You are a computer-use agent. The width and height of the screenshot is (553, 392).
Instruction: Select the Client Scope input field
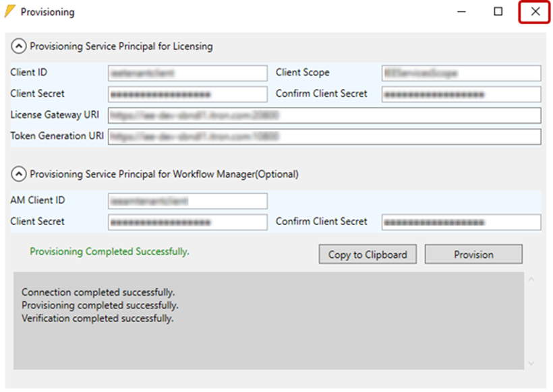[461, 73]
